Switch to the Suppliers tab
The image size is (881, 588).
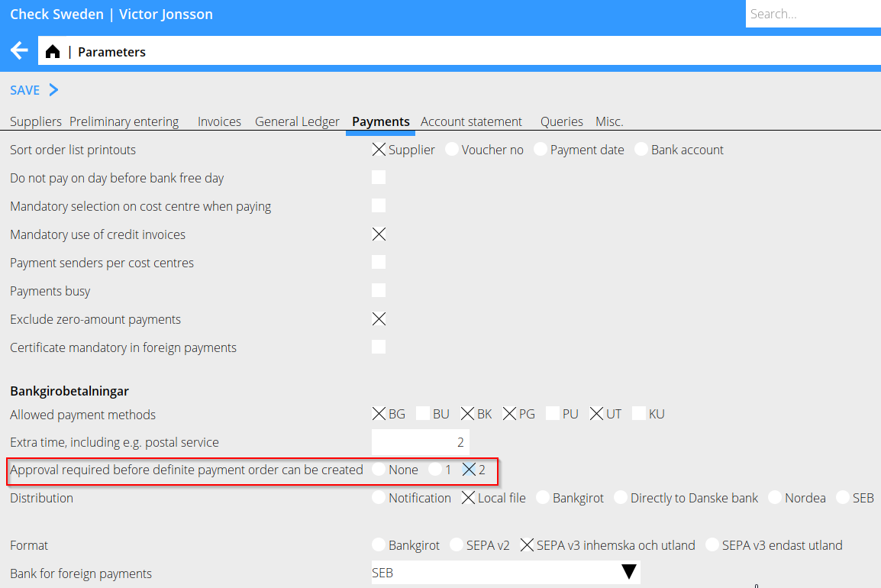(35, 121)
